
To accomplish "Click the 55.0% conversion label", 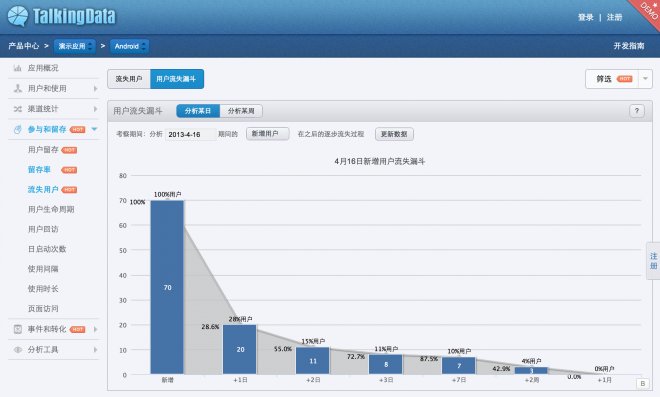I will tap(283, 349).
